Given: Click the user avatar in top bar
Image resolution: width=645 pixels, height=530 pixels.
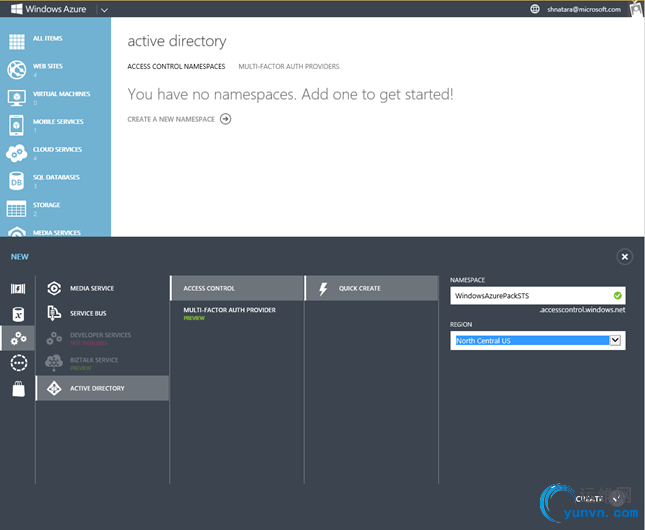Looking at the screenshot, I should coord(636,9).
